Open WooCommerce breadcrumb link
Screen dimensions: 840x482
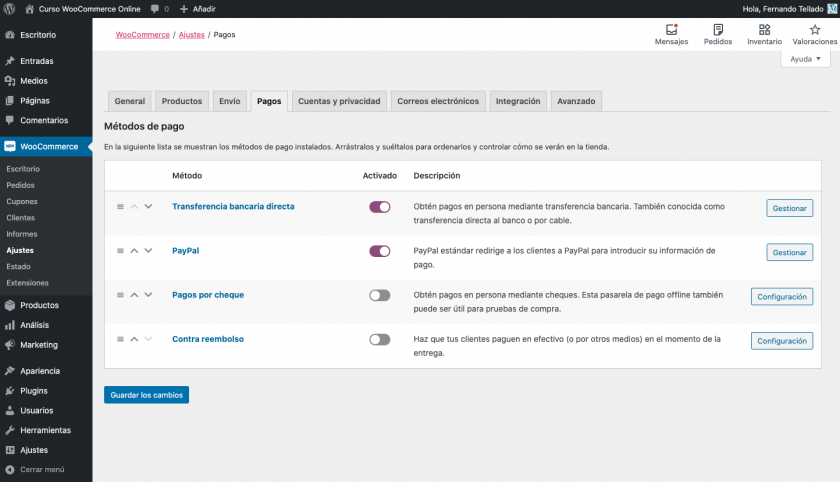pos(142,34)
